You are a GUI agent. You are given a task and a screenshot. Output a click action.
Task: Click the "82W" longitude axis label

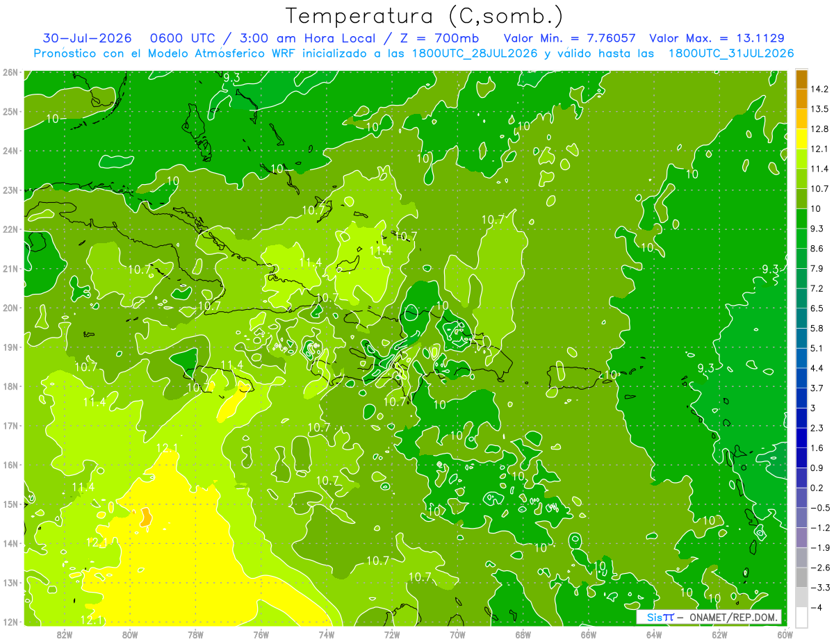[65, 635]
